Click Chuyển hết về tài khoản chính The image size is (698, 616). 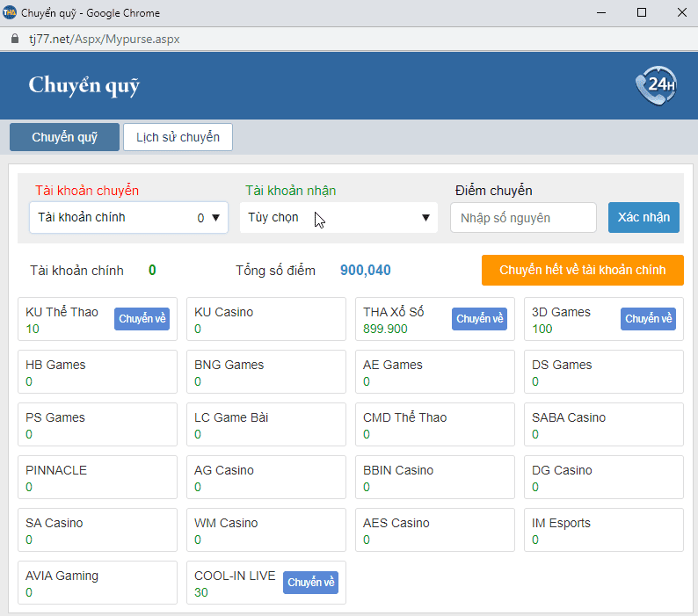(x=582, y=270)
